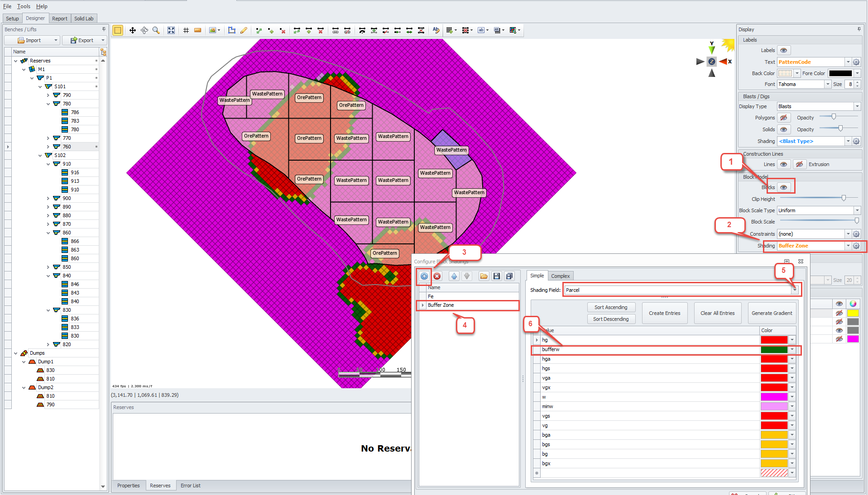Image resolution: width=868 pixels, height=495 pixels.
Task: Open shading file with the folder icon
Action: point(484,276)
